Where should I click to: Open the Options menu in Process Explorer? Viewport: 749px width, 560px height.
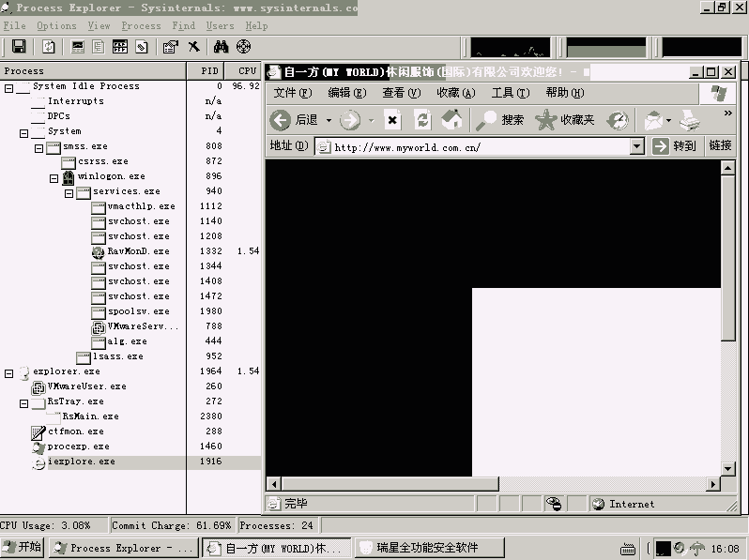56,26
